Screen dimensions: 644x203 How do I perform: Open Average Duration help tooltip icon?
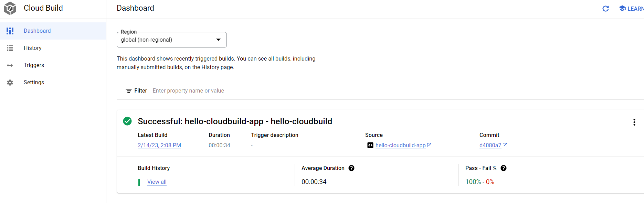[351, 168]
